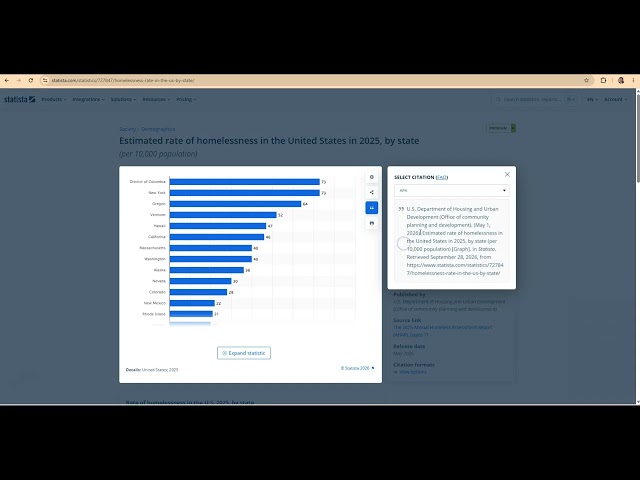Image resolution: width=640 pixels, height=480 pixels.
Task: Toggle the blue citation quote icon
Action: [x=371, y=208]
